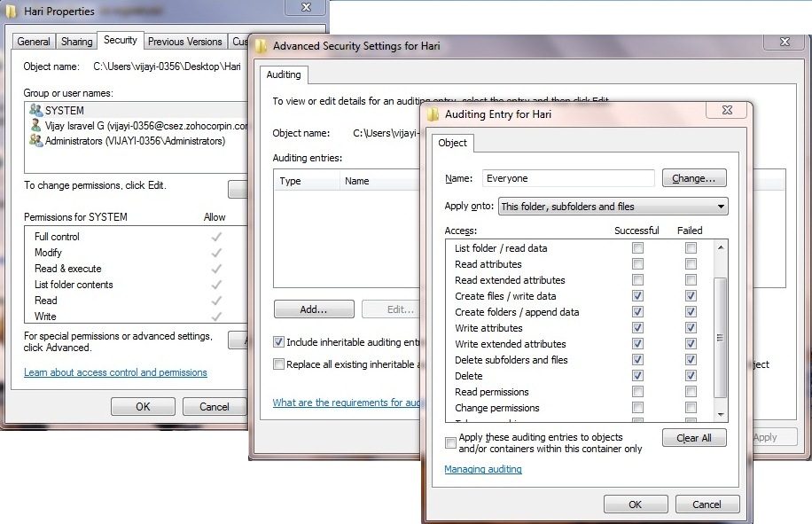Check Successful for Read attributes
The height and width of the screenshot is (524, 812).
[637, 264]
